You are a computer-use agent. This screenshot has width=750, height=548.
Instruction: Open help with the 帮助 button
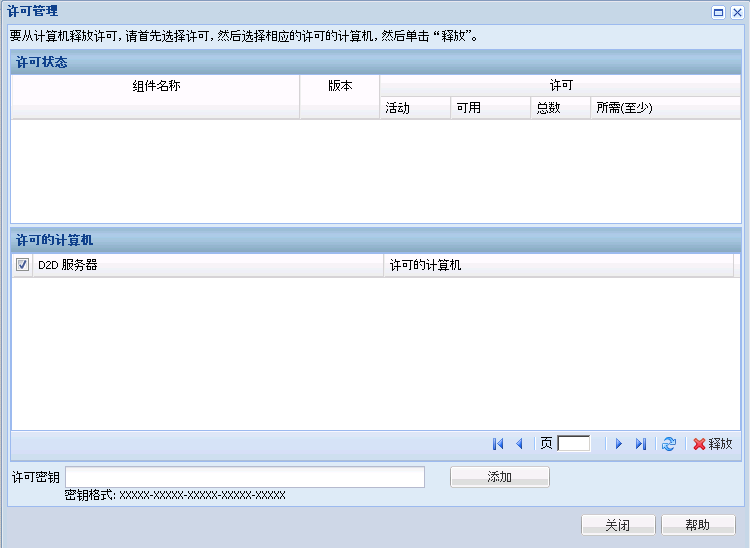[697, 525]
